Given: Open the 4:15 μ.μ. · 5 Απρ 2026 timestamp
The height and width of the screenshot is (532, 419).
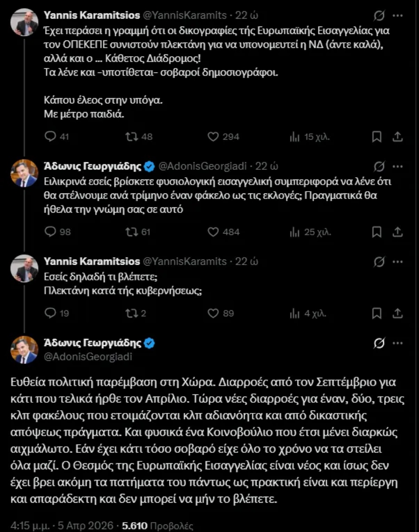Looking at the screenshot, I should pyautogui.click(x=62, y=525).
